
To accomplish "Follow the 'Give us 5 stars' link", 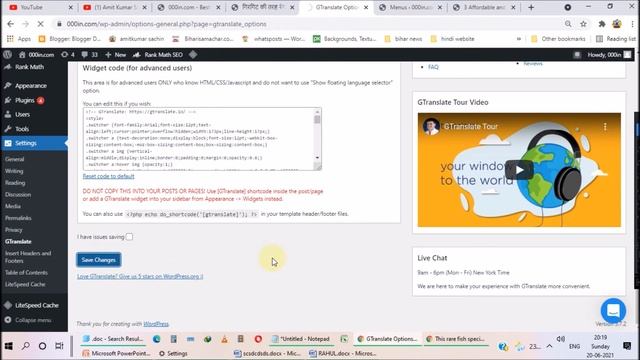I will (140, 276).
